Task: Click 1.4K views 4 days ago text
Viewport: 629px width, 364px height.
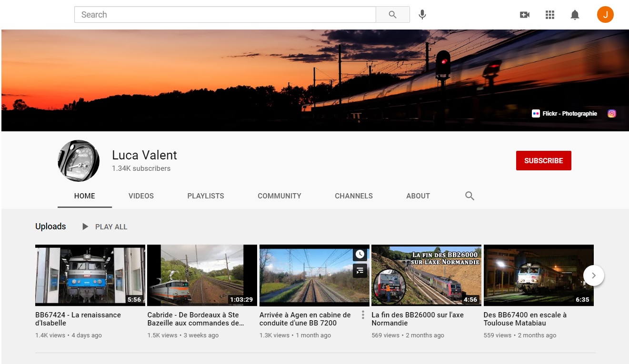Action: 69,335
